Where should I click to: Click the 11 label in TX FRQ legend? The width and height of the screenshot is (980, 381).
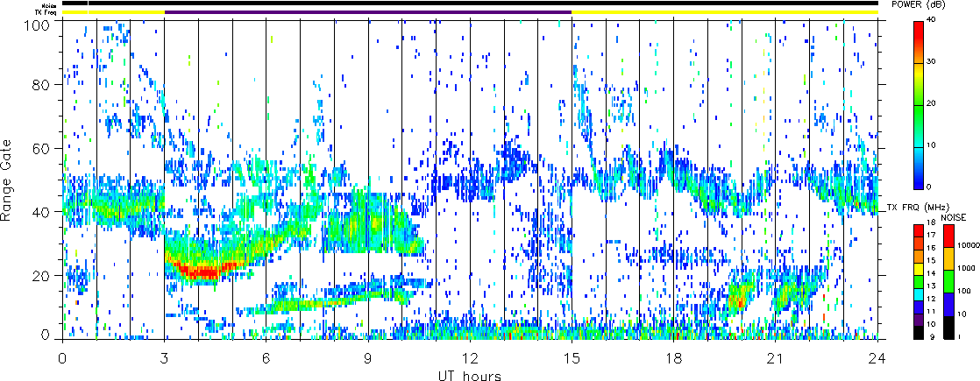click(931, 312)
